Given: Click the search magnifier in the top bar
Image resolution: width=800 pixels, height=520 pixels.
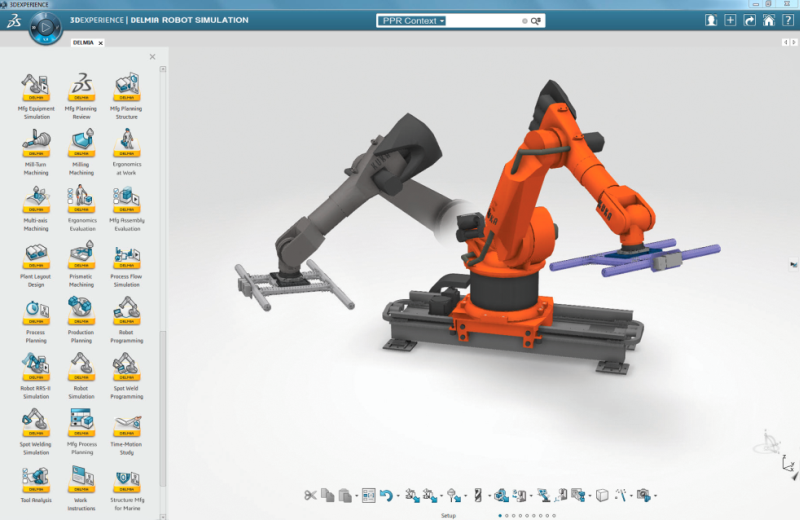Looking at the screenshot, I should point(536,21).
